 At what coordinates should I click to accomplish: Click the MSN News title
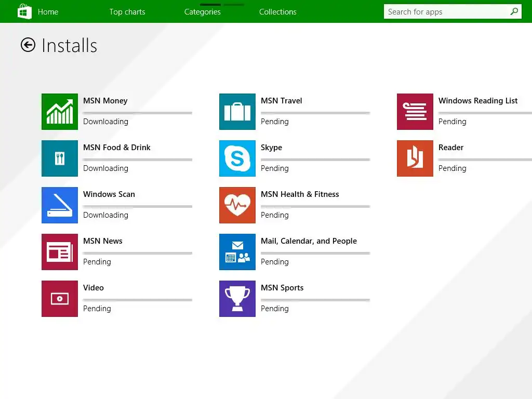click(x=103, y=241)
